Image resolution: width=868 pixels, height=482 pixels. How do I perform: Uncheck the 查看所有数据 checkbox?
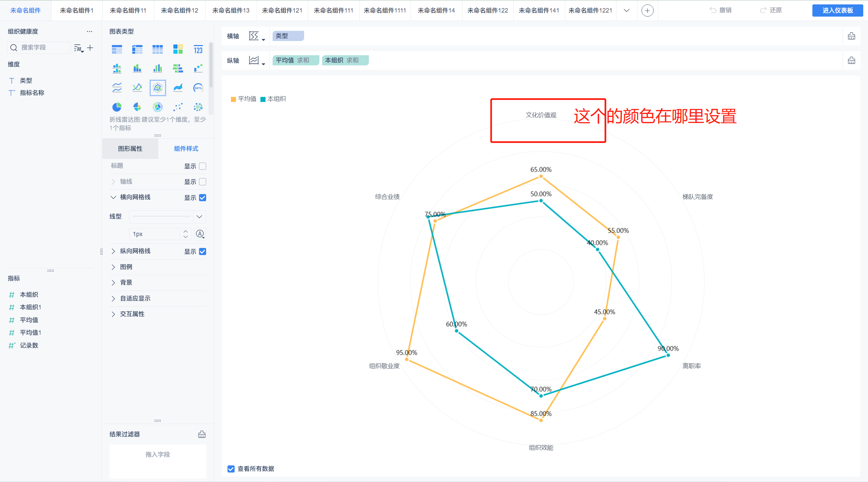(231, 469)
